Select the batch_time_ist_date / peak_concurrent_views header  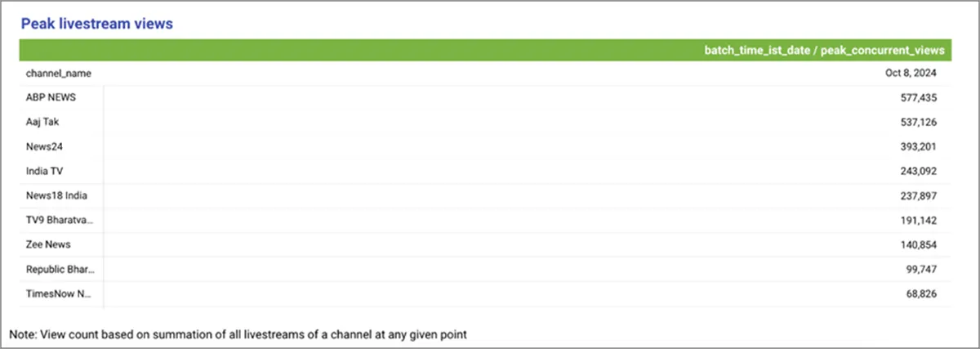(x=824, y=51)
